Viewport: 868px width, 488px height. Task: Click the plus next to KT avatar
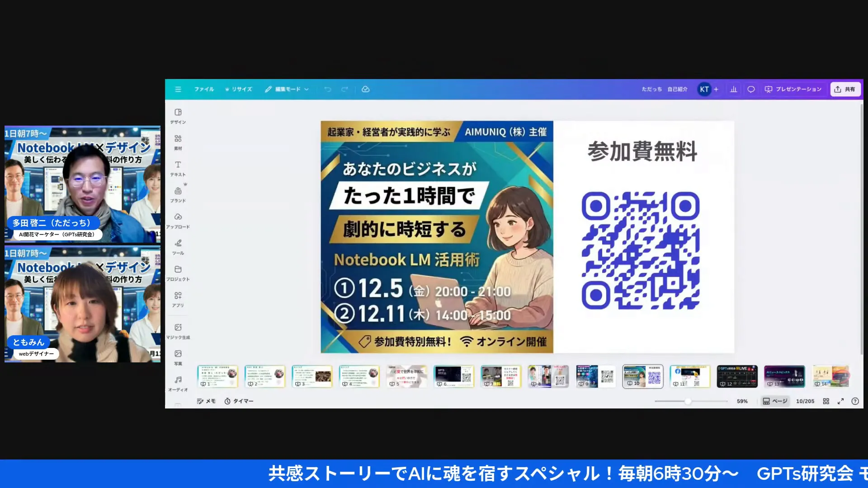point(716,89)
